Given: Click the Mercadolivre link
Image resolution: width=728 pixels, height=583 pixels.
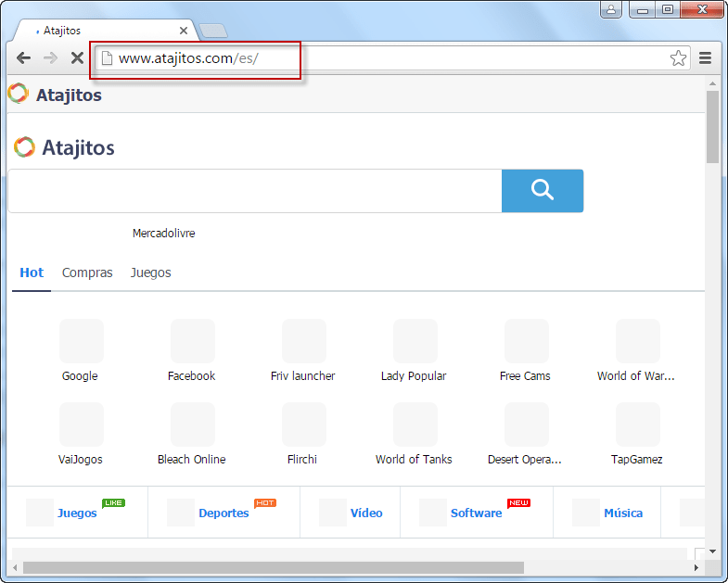Looking at the screenshot, I should coord(164,233).
